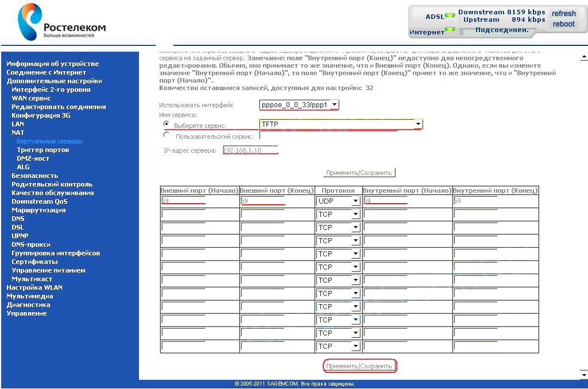This screenshot has width=588, height=389.
Task: Click the "reboot" button
Action: coord(563,24)
